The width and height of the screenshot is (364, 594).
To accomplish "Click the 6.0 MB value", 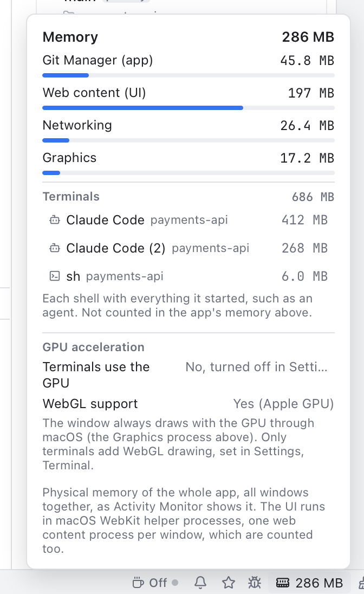I will pos(304,276).
